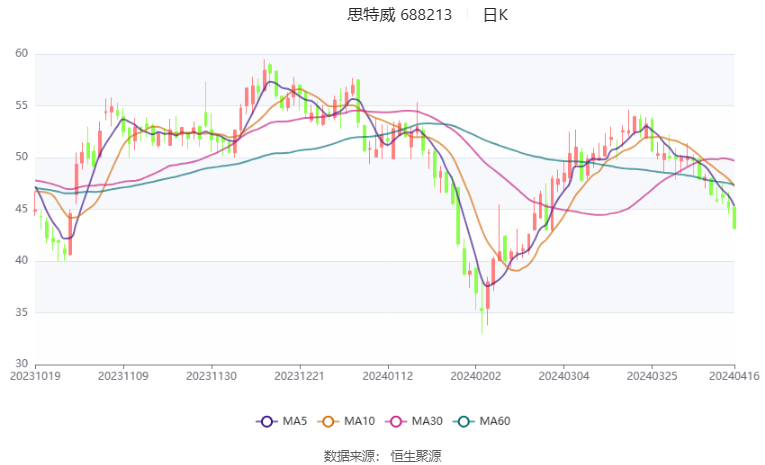Click the 45 price axis label
This screenshot has width=765, height=465.
point(21,209)
